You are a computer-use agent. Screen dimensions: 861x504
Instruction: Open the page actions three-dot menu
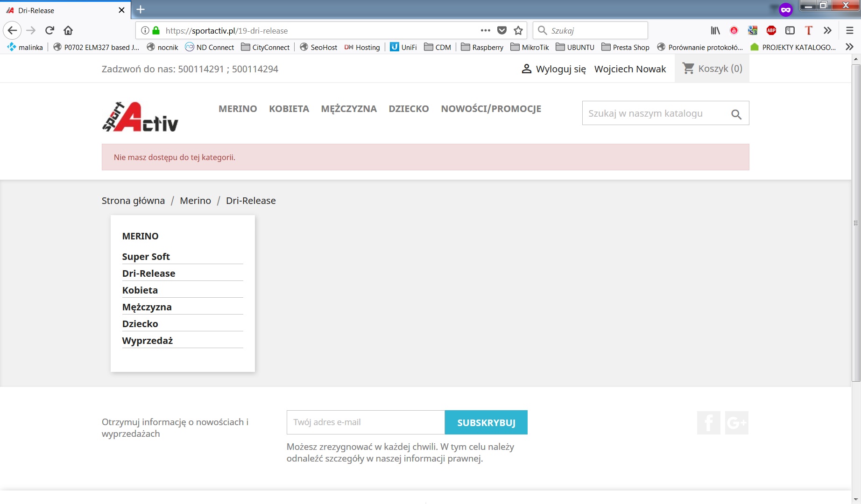(x=486, y=31)
